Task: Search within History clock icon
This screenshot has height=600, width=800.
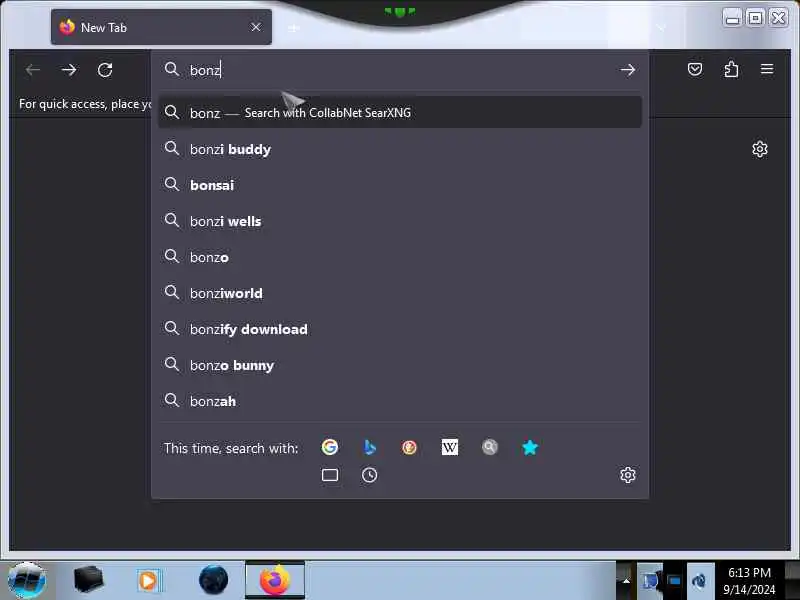Action: [369, 475]
